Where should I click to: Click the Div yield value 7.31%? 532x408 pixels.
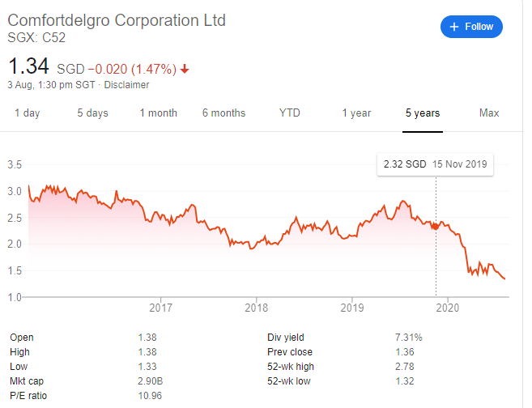(407, 338)
